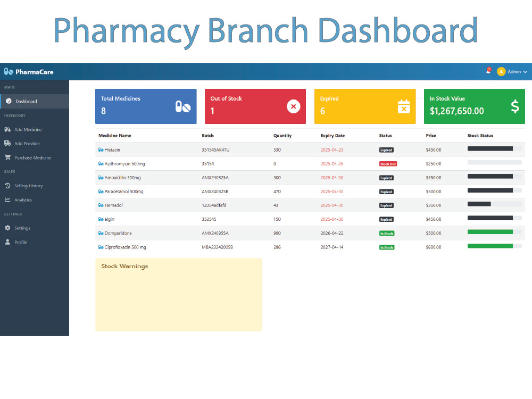Click the Expiry Date column header
The image size is (532, 399).
(x=332, y=135)
